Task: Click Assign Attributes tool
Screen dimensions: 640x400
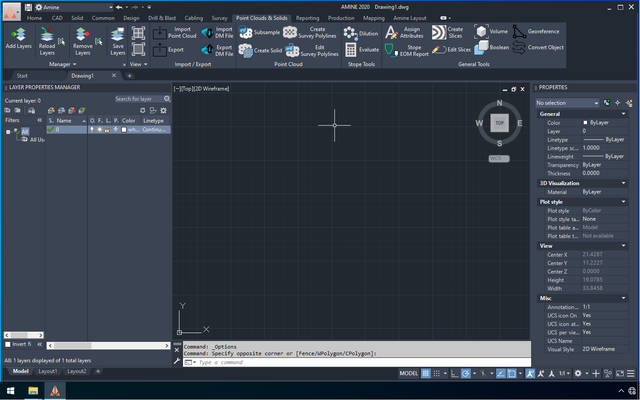Action: click(405, 33)
